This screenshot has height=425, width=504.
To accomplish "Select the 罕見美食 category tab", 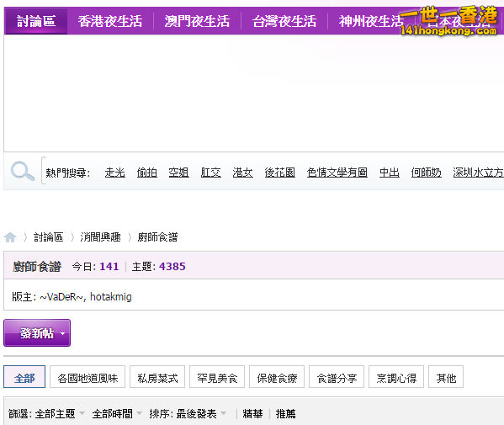I will click(217, 377).
